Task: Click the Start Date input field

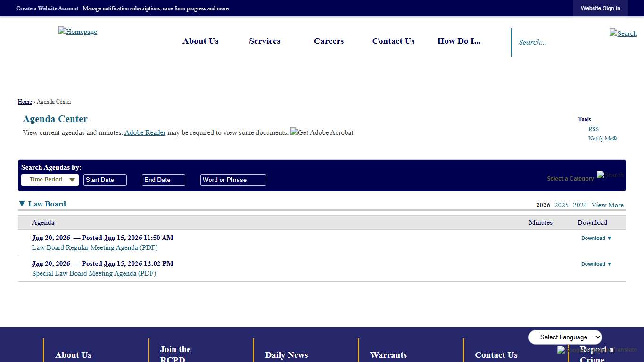Action: coord(105,180)
